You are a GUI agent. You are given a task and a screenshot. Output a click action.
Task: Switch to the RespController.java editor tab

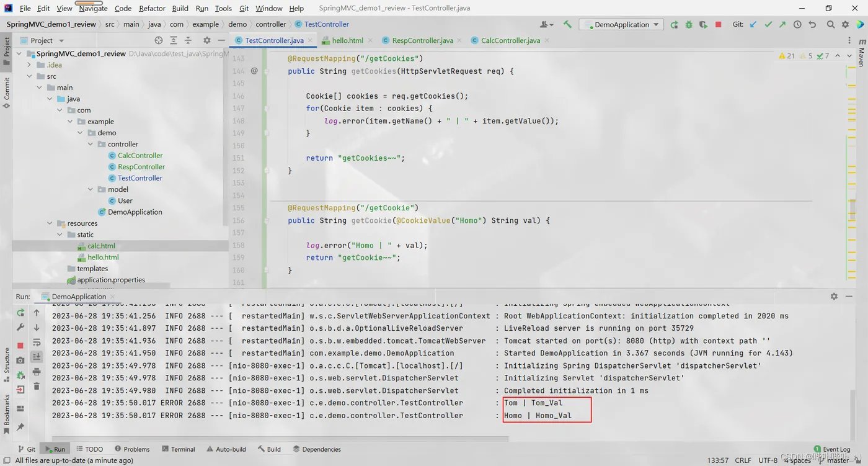tap(422, 40)
